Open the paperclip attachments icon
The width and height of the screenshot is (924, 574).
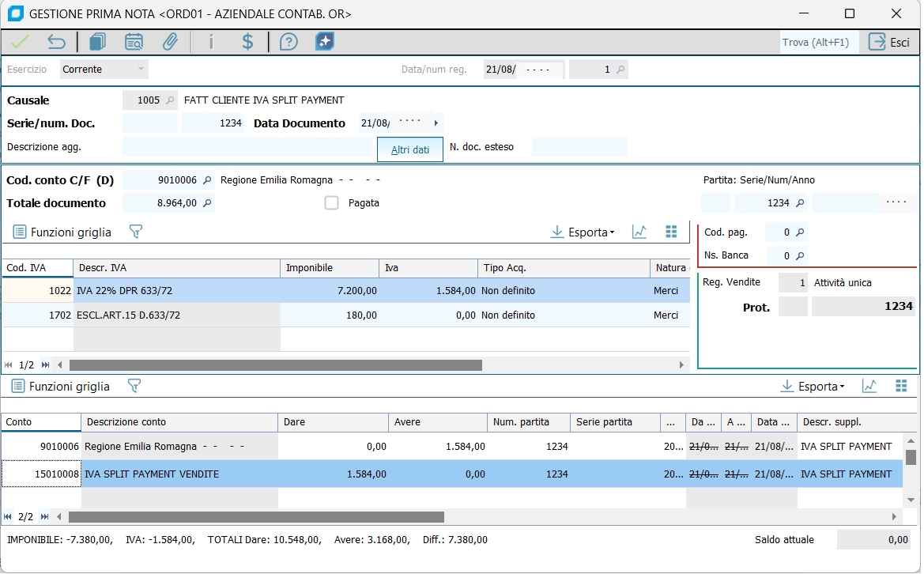point(170,42)
